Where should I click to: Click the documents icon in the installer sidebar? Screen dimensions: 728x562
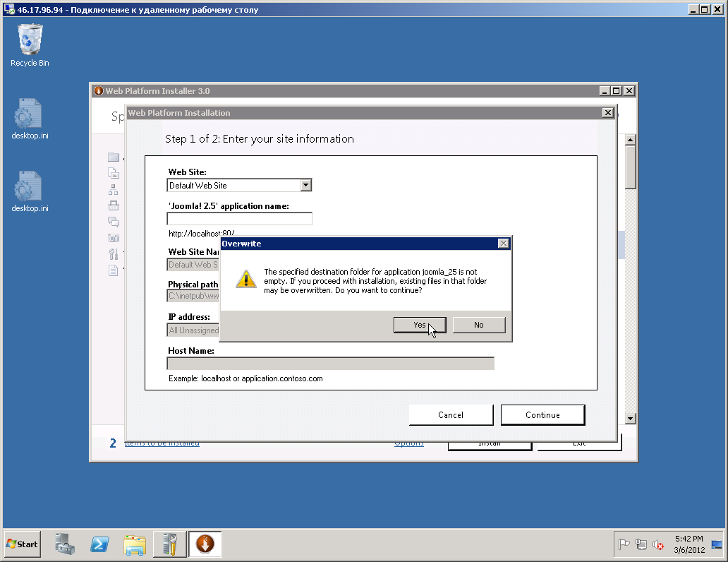[114, 173]
